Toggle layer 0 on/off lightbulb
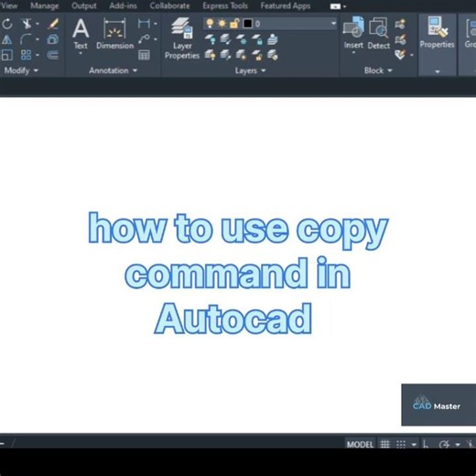The width and height of the screenshot is (476, 476). tap(210, 24)
